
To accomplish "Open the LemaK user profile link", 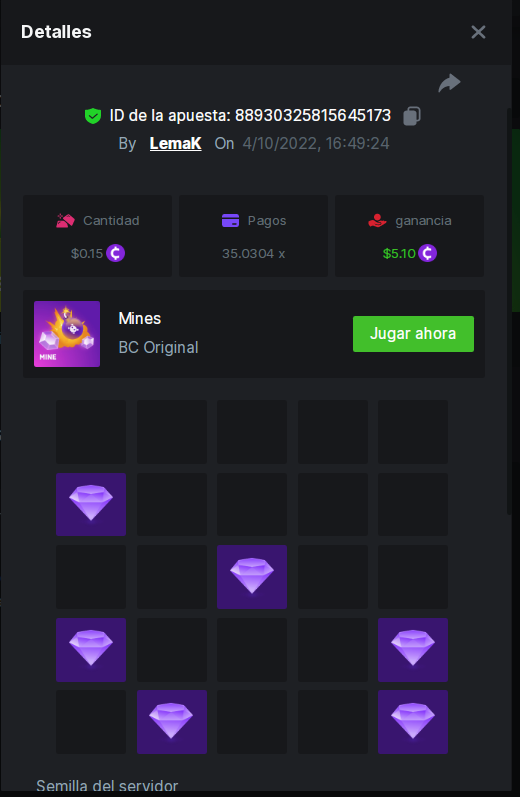I will pyautogui.click(x=175, y=144).
